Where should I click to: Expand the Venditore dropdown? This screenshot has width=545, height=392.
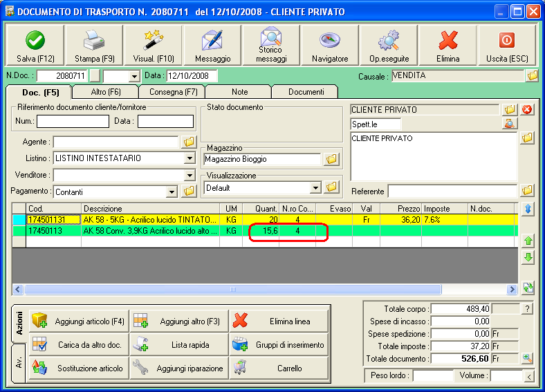pyautogui.click(x=190, y=175)
